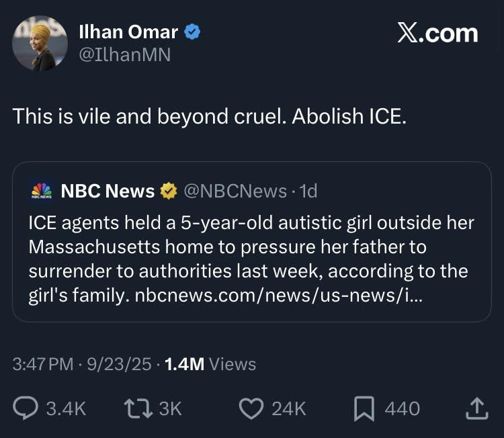The image size is (504, 438).
Task: Open the @NBCNews handle in quoted tweet
Action: [235, 191]
